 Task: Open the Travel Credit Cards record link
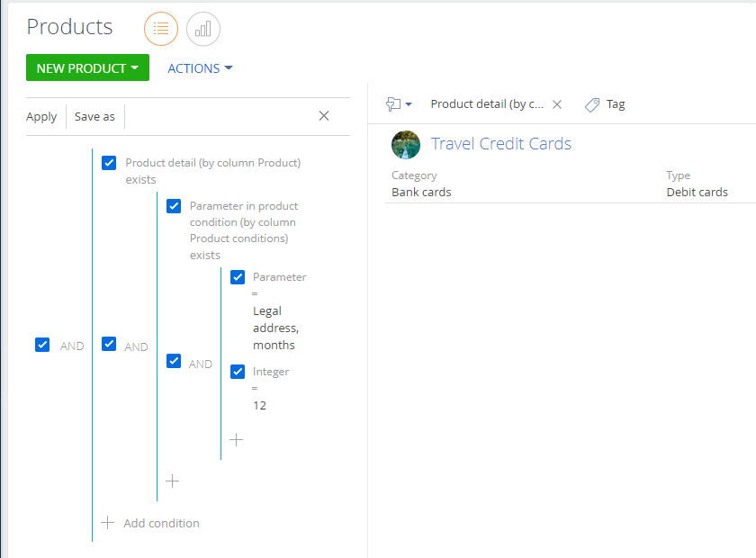coord(501,143)
